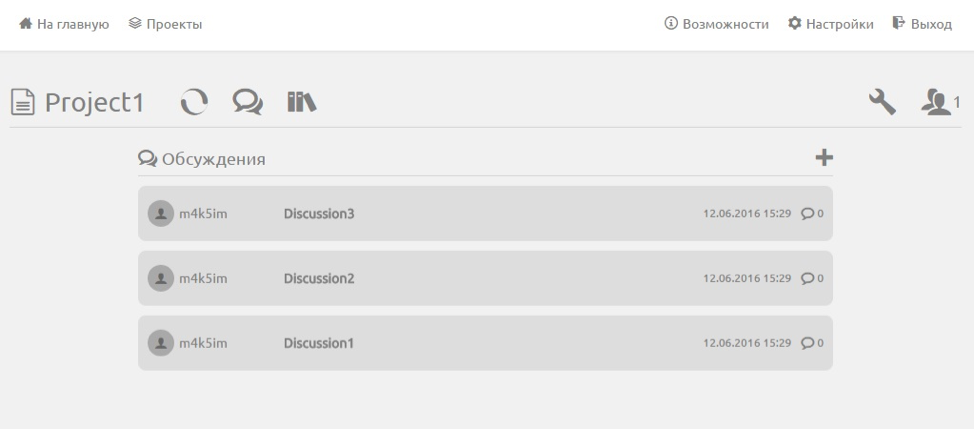Go to На главную home link
Image resolution: width=974 pixels, height=429 pixels.
(64, 24)
